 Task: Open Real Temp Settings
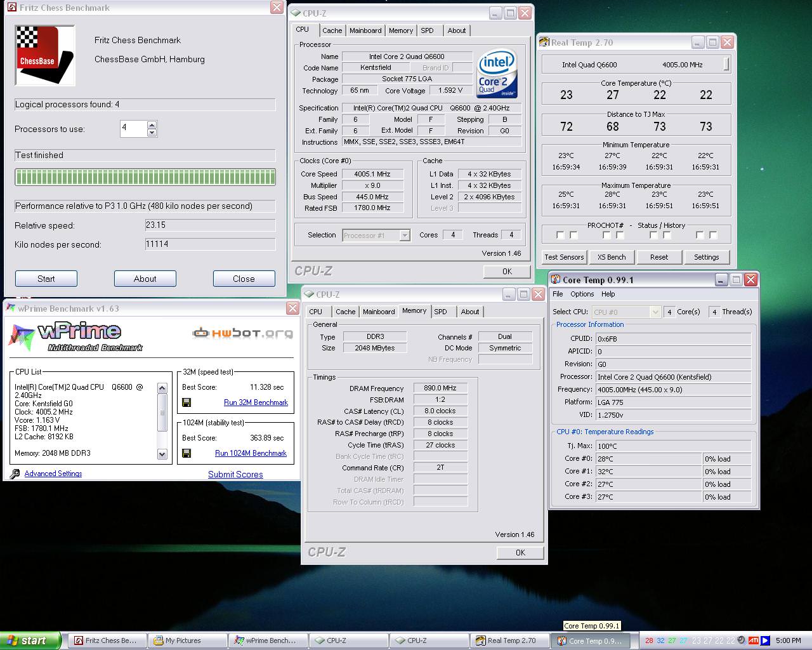pyautogui.click(x=706, y=257)
